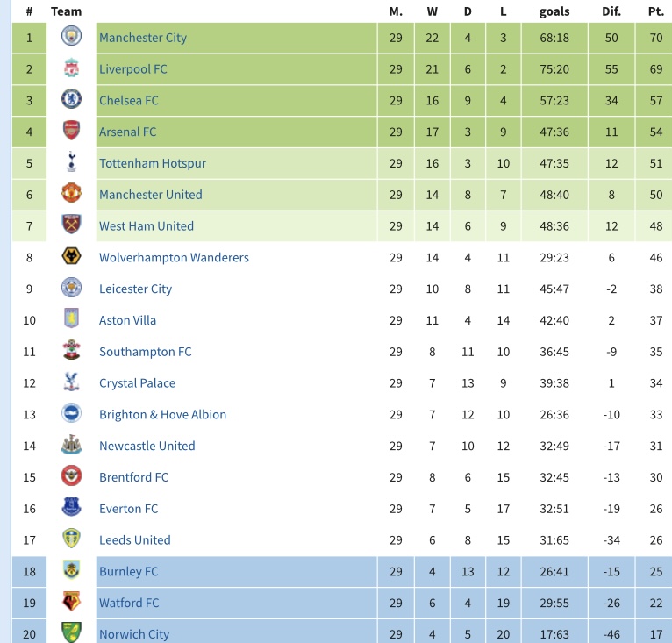Click the Pt. column header
Image resolution: width=672 pixels, height=643 pixels.
[655, 11]
